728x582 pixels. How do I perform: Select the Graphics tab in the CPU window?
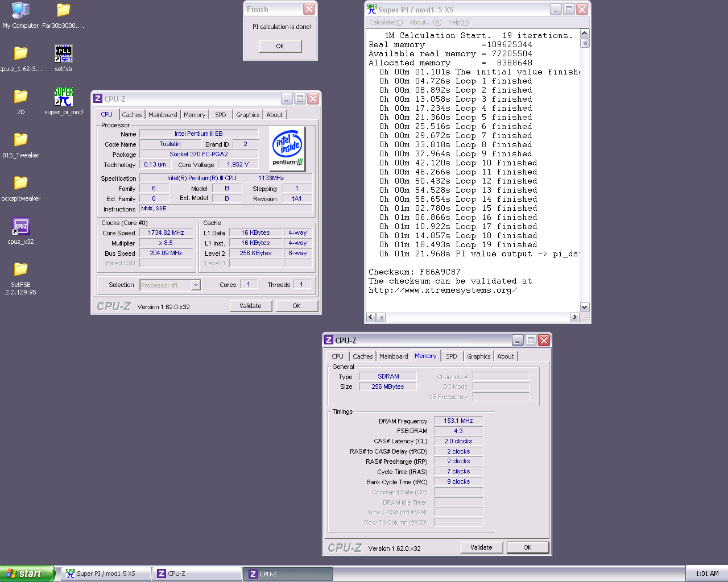[x=248, y=115]
